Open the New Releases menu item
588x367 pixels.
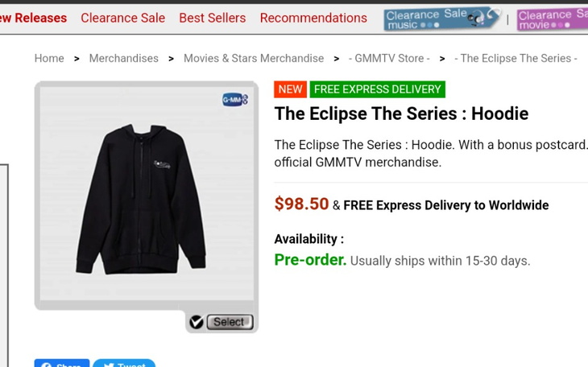[x=33, y=18]
